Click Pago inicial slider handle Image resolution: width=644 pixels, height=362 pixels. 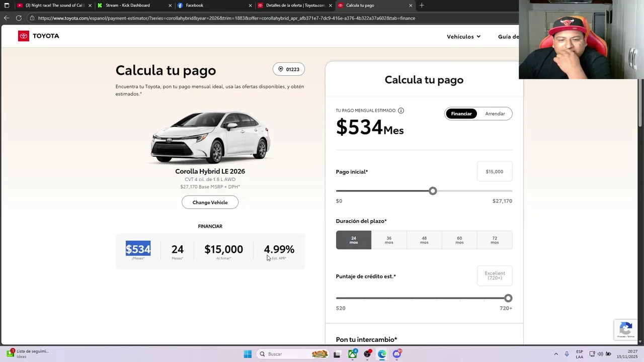coord(433,191)
